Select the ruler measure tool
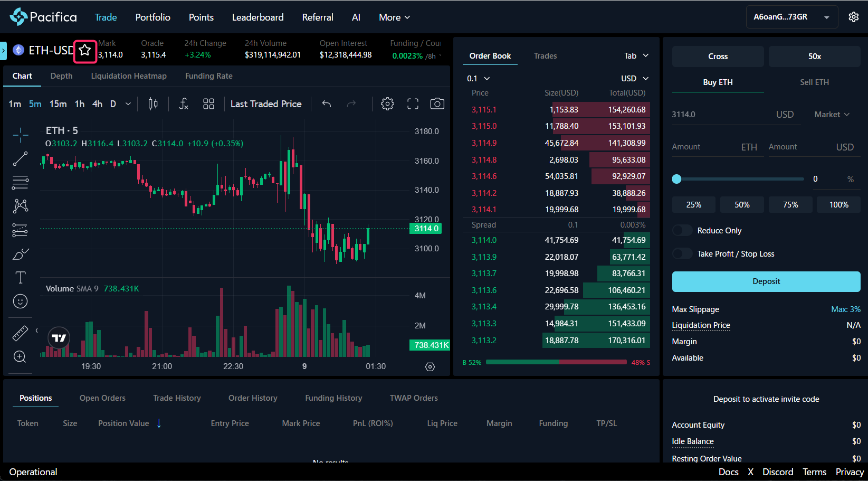This screenshot has width=868, height=481. point(20,333)
